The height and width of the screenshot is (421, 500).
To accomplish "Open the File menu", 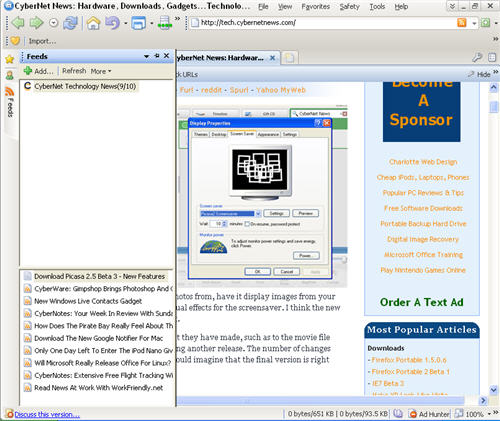I will click(263, 6).
